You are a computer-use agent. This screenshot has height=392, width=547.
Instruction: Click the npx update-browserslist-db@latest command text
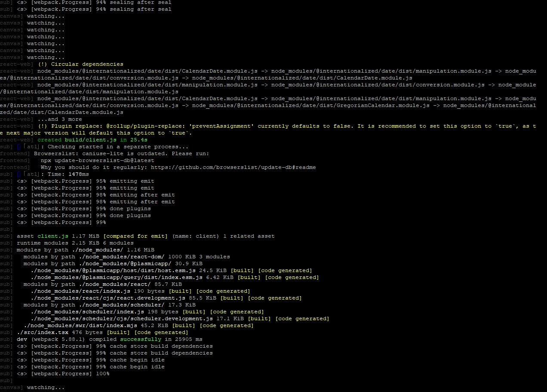click(x=97, y=160)
